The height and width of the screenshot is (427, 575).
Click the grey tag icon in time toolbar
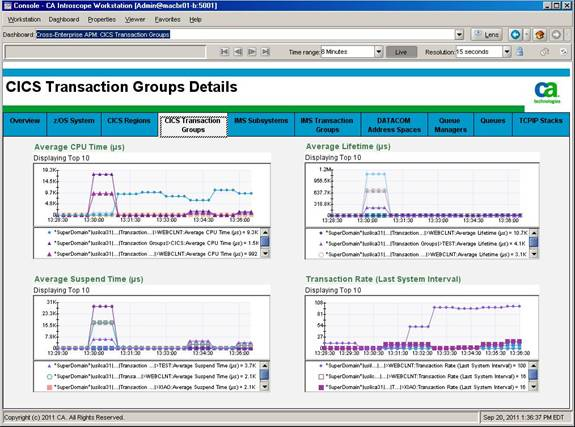point(545,52)
